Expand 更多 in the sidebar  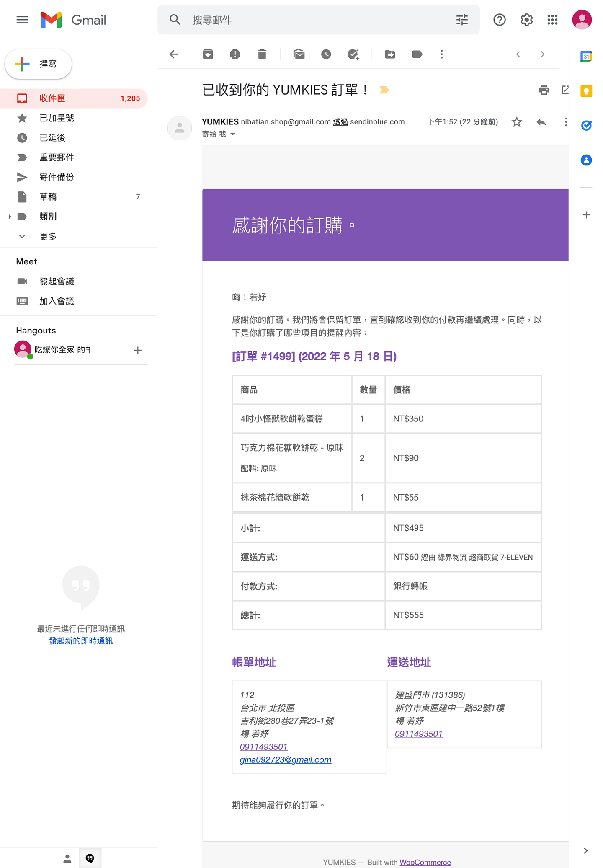[47, 236]
